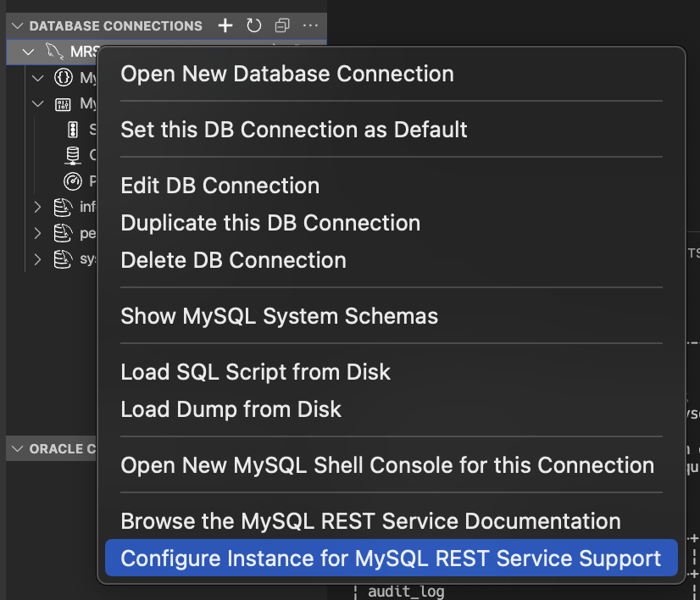Click the MySQL dolphin connection icon

[53, 52]
